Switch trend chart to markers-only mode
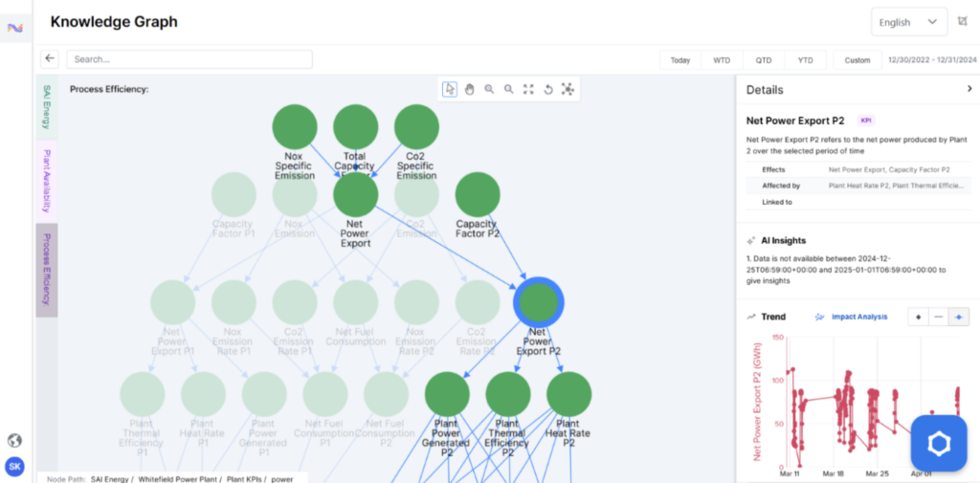 click(x=918, y=317)
